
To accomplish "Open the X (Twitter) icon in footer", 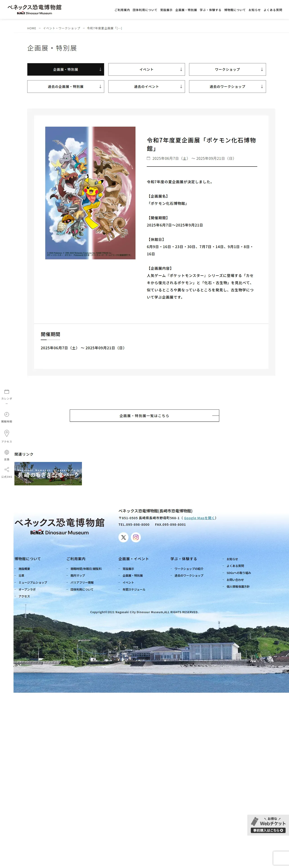I will tap(124, 537).
